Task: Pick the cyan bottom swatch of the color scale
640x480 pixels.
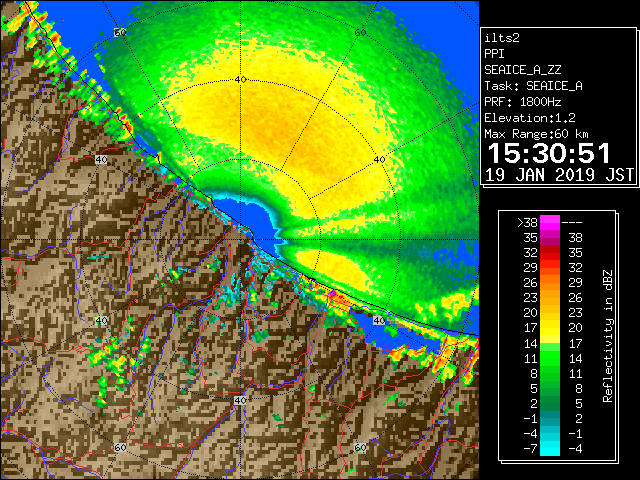Action: click(x=550, y=449)
